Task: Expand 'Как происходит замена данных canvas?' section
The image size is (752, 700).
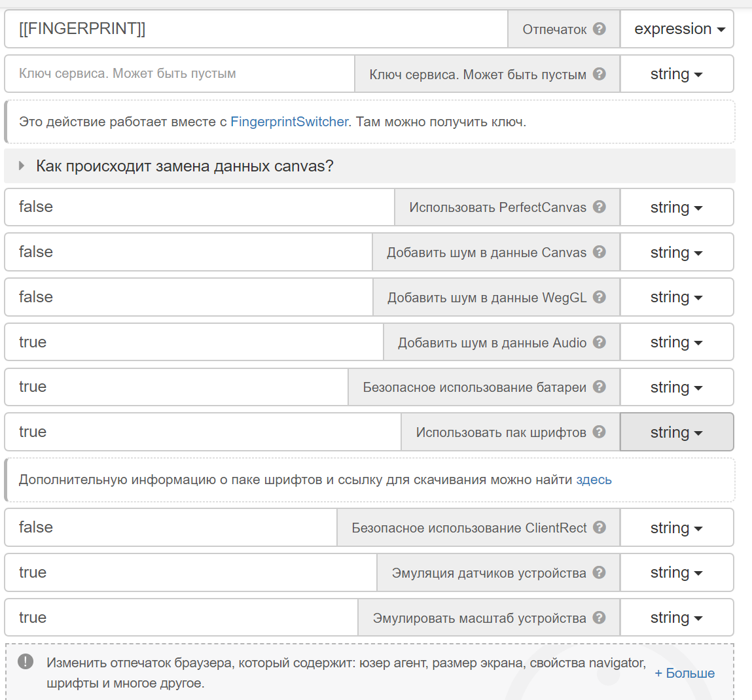Action: point(185,166)
